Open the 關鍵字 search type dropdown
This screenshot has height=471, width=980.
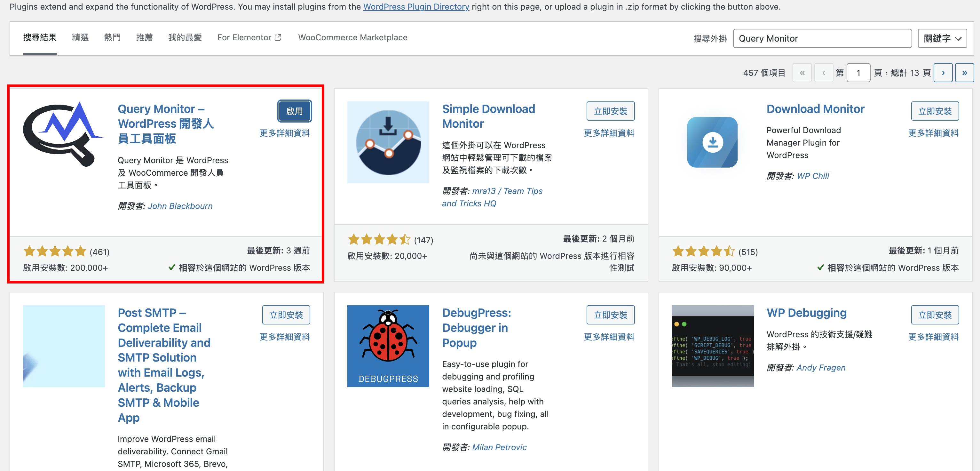[x=942, y=38]
